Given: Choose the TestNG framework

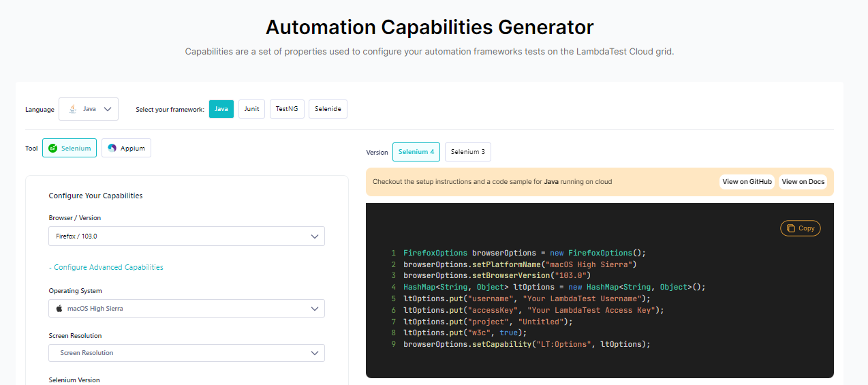Looking at the screenshot, I should (x=286, y=109).
